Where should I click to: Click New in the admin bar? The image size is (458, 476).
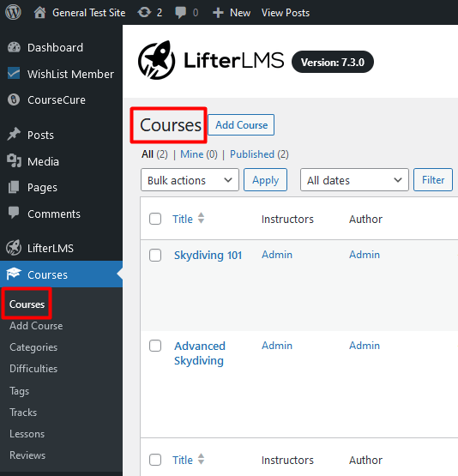[240, 13]
